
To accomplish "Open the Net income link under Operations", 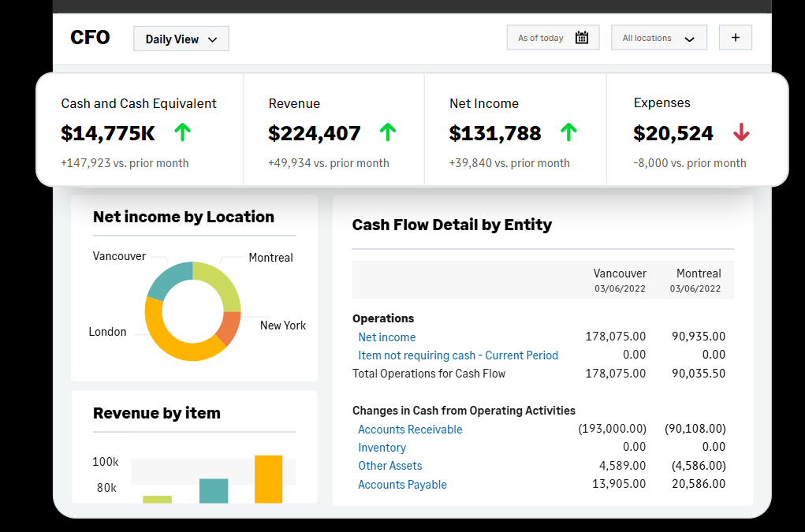I will [386, 337].
